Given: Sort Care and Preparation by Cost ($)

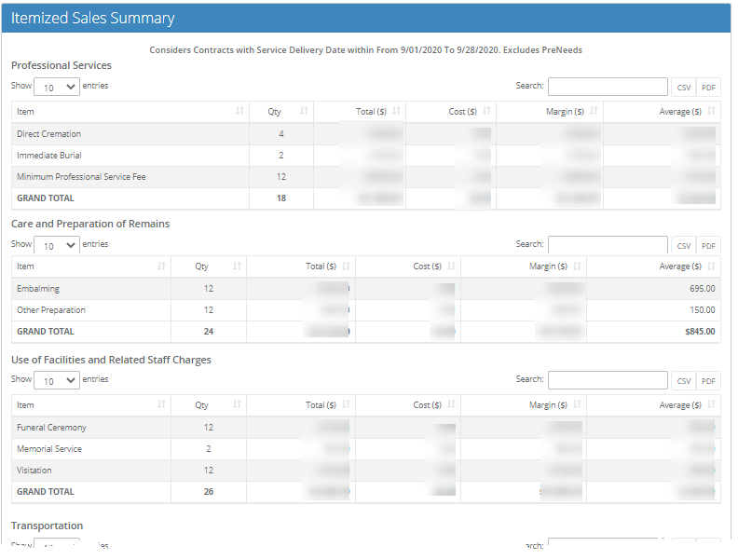Looking at the screenshot, I should (x=408, y=266).
